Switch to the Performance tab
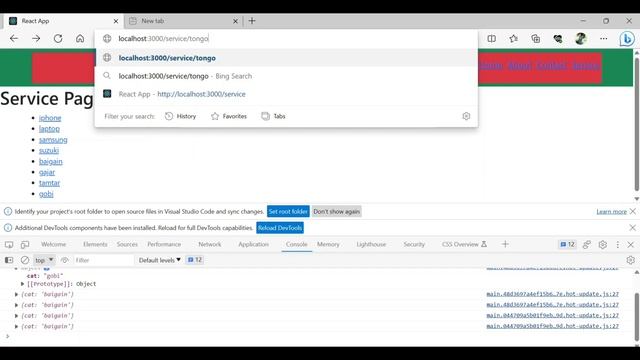The width and height of the screenshot is (640, 360). pyautogui.click(x=164, y=244)
